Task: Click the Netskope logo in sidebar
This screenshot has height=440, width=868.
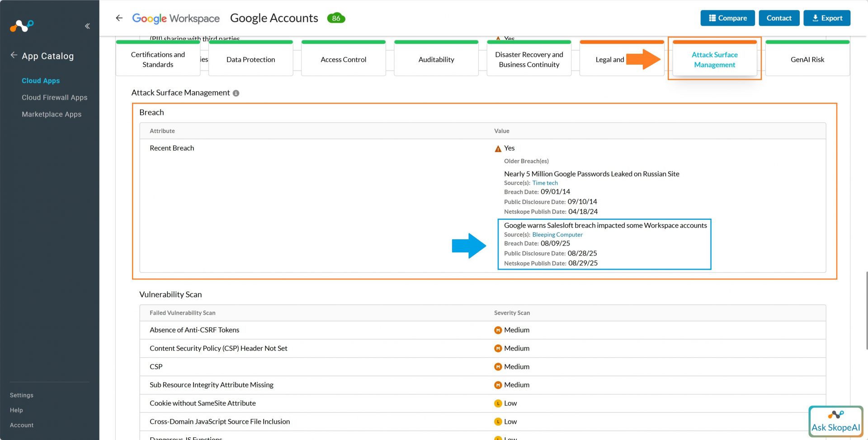Action: [x=22, y=26]
